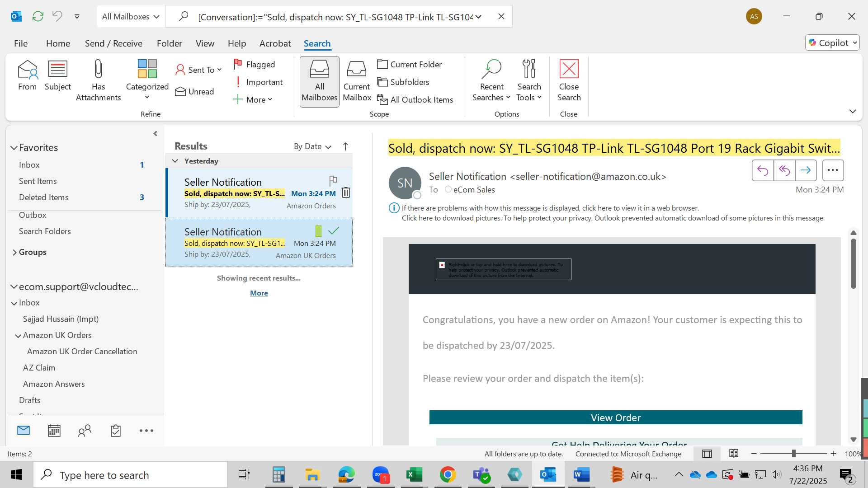The height and width of the screenshot is (488, 868).
Task: Open the Send / Receive tab
Action: point(113,43)
